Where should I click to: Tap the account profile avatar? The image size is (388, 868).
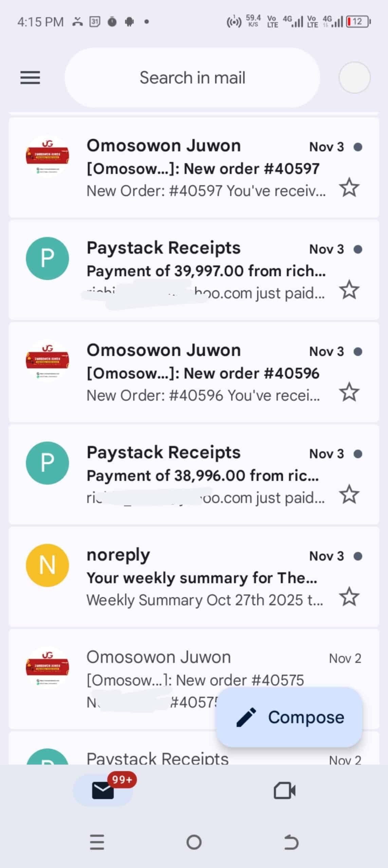click(x=354, y=78)
